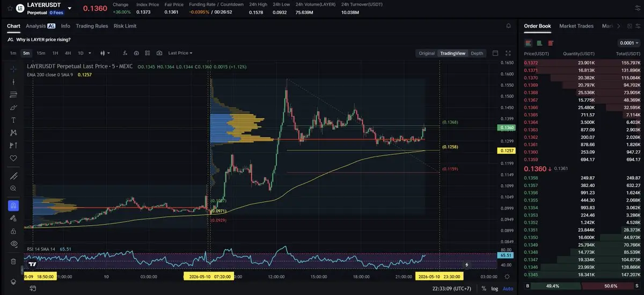Open 'Why is LAYER price rising?' link
Screen dimensions: 644x295
(43, 39)
